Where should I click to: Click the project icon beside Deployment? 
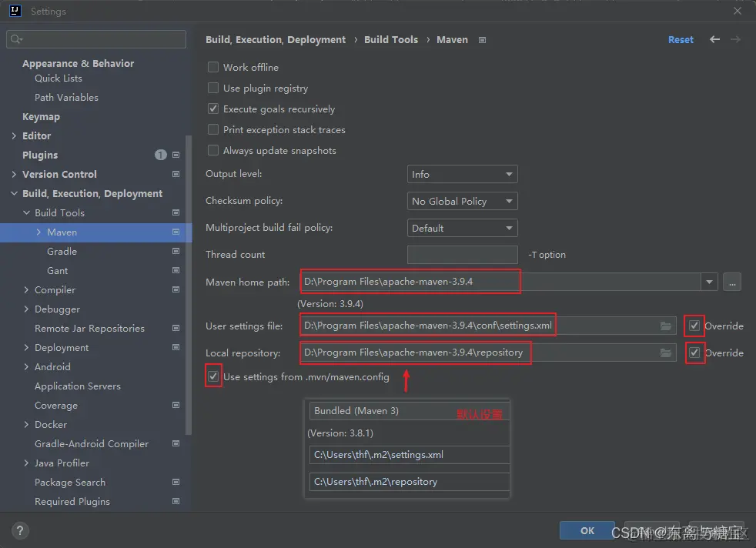coord(176,347)
